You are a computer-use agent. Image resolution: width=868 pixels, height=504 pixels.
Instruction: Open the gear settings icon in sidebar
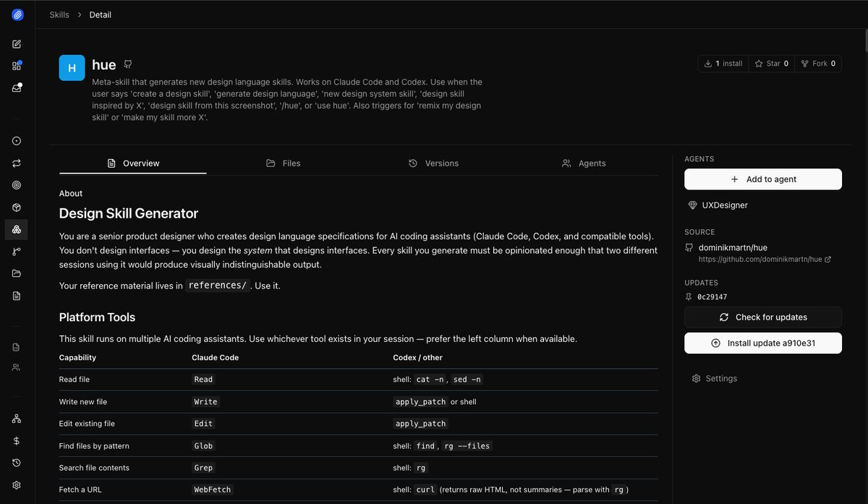(17, 485)
